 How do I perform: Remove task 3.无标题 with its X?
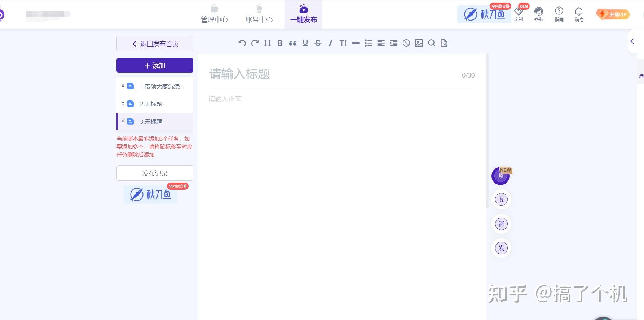(123, 121)
